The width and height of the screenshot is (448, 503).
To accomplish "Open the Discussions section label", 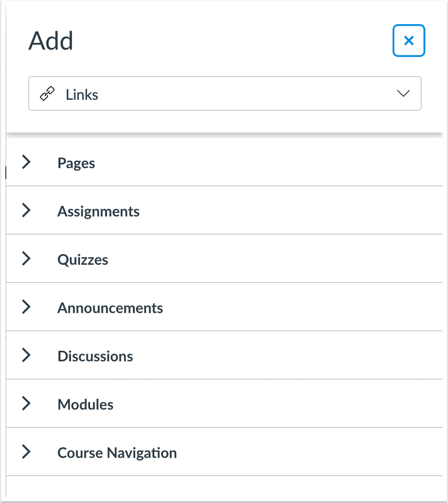I will [x=95, y=356].
